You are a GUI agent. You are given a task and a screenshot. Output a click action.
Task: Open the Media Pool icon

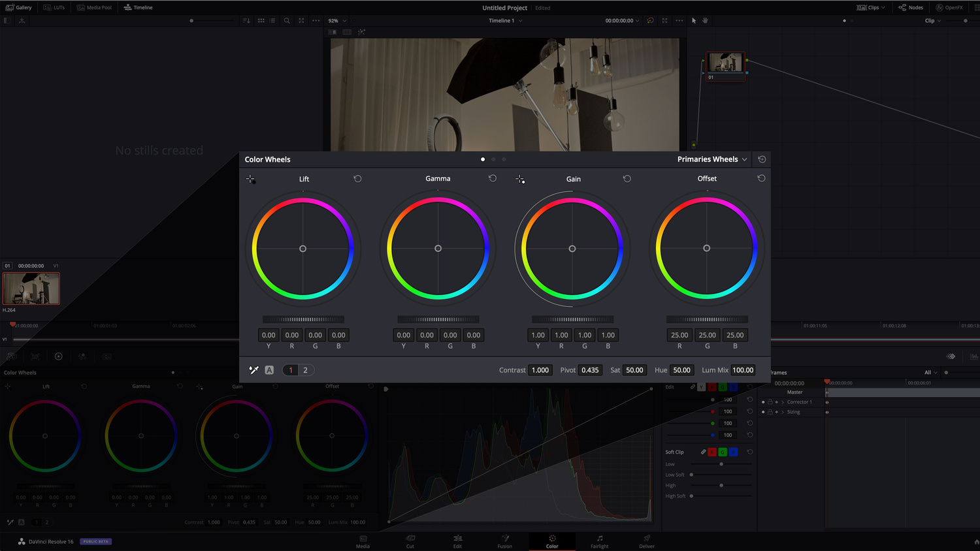(x=94, y=7)
